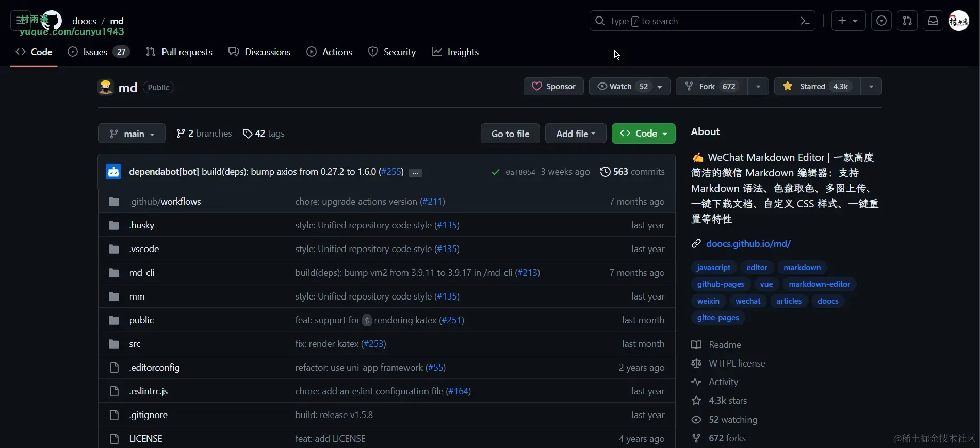Switch to the Pull requests tab
Image resolution: width=980 pixels, height=448 pixels.
click(x=179, y=52)
